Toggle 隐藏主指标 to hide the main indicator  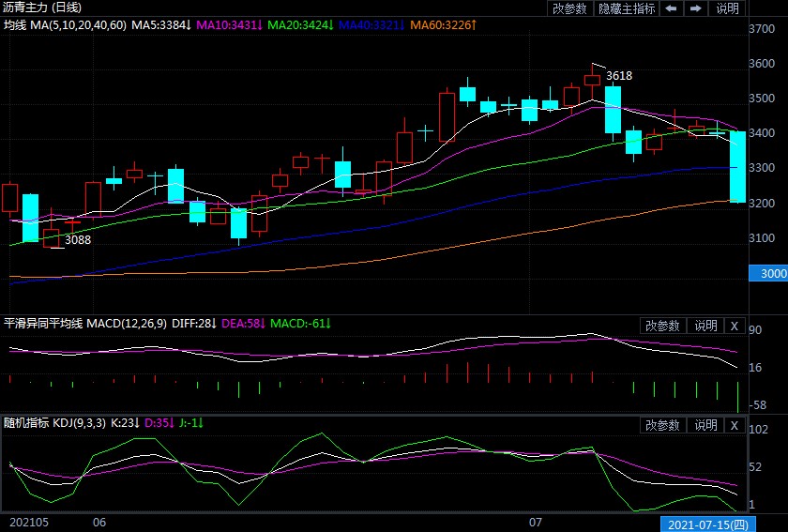(627, 8)
